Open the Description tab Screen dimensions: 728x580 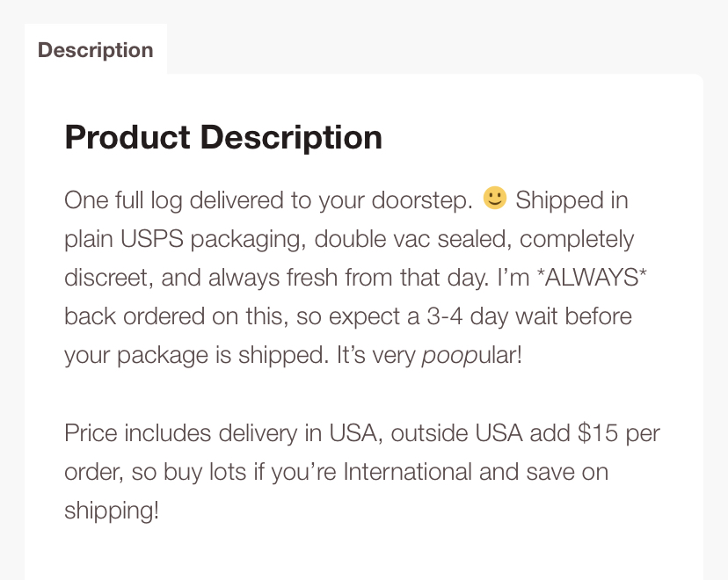(x=96, y=49)
